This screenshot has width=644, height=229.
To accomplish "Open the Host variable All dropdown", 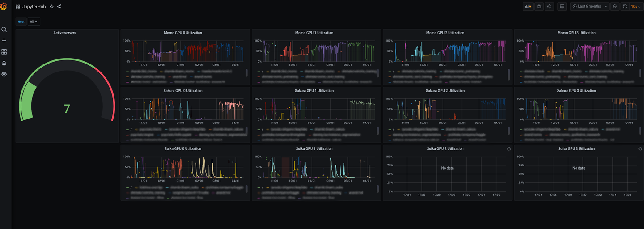I will click(x=34, y=21).
